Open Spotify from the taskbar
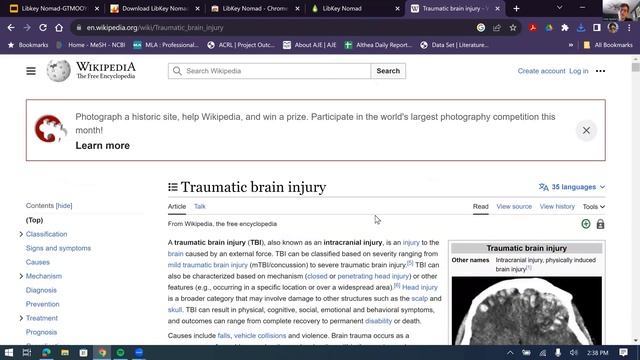Screen dimensions: 640x360 [x=120, y=353]
